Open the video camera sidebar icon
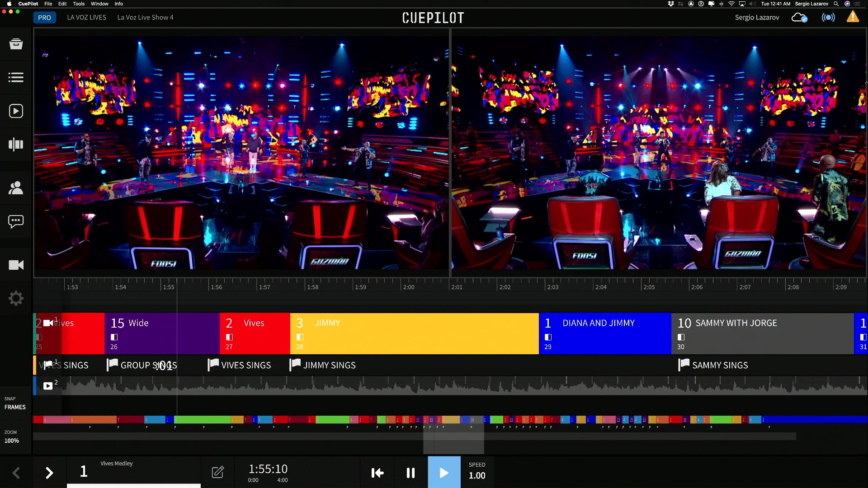Viewport: 868px width, 488px height. pos(16,265)
